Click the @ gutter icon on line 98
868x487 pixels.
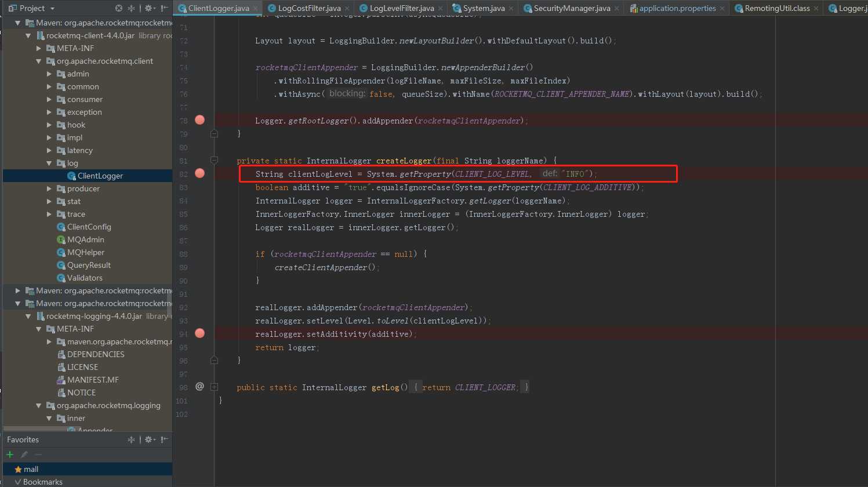tap(199, 386)
